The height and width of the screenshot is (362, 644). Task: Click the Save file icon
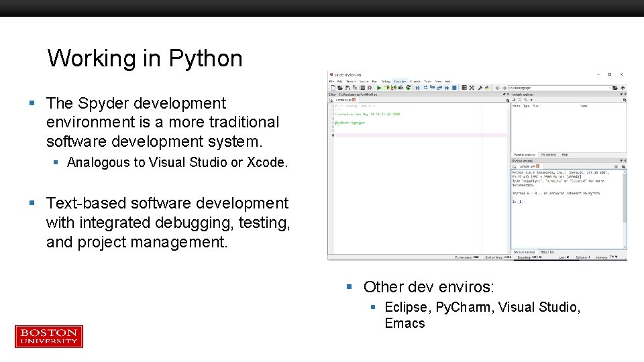pyautogui.click(x=347, y=88)
